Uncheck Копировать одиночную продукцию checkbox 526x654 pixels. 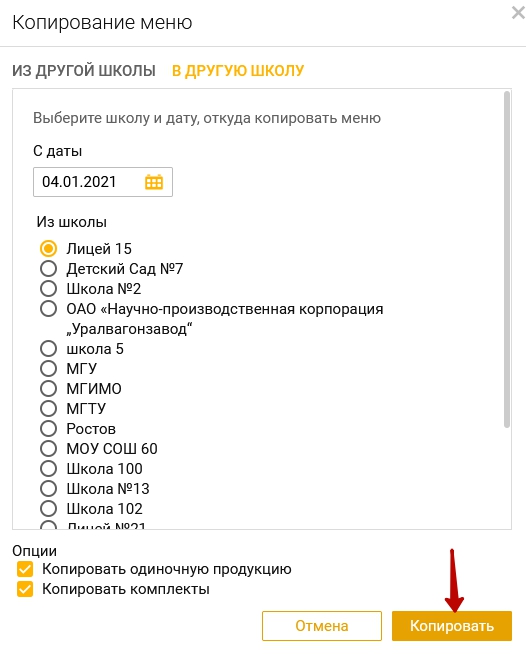(x=25, y=569)
